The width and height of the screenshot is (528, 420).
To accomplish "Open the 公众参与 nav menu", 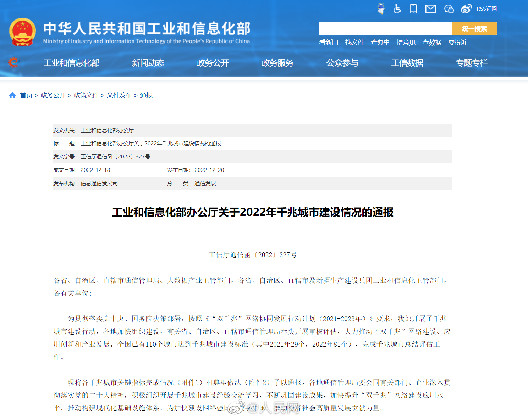I will point(342,63).
